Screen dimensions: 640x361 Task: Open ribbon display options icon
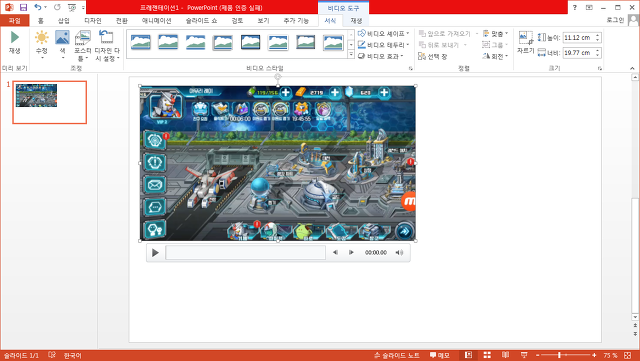coord(589,7)
